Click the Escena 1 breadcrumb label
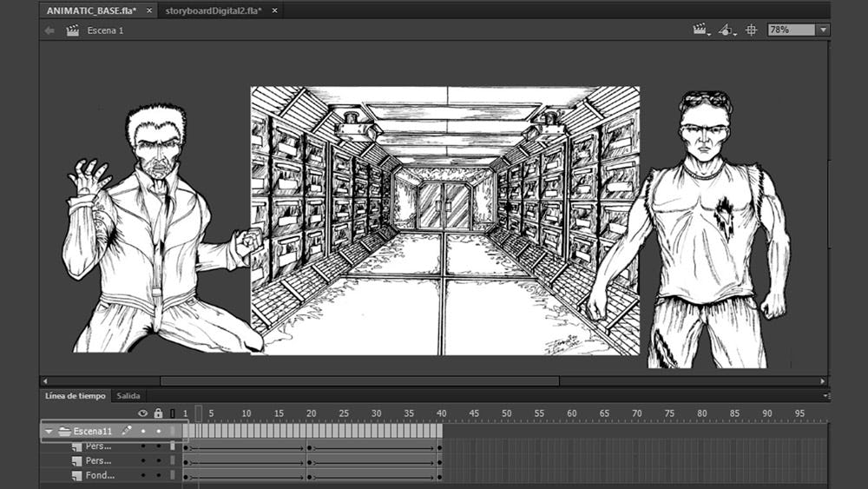This screenshot has height=489, width=868. [105, 30]
